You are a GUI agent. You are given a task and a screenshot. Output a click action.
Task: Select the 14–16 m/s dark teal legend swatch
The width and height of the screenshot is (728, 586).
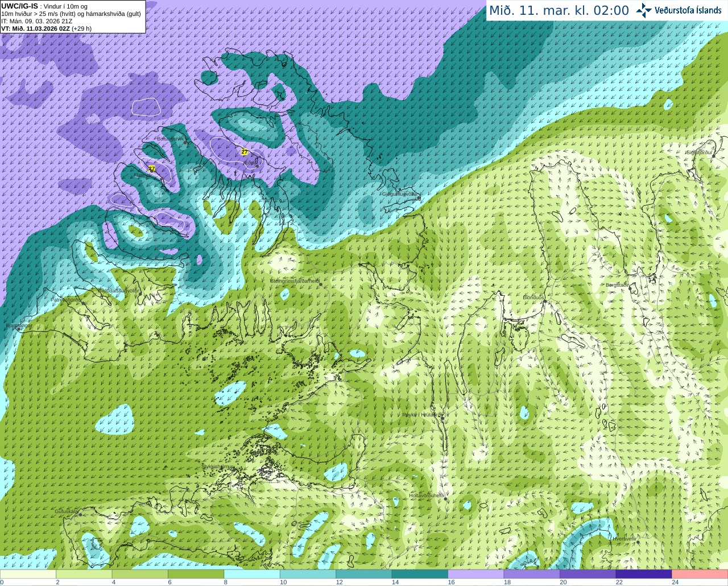[x=420, y=573]
